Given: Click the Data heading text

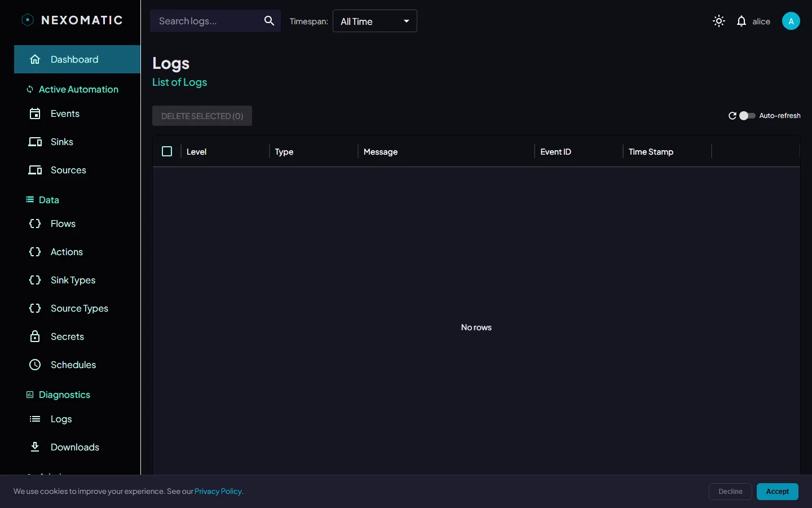Looking at the screenshot, I should click(48, 200).
